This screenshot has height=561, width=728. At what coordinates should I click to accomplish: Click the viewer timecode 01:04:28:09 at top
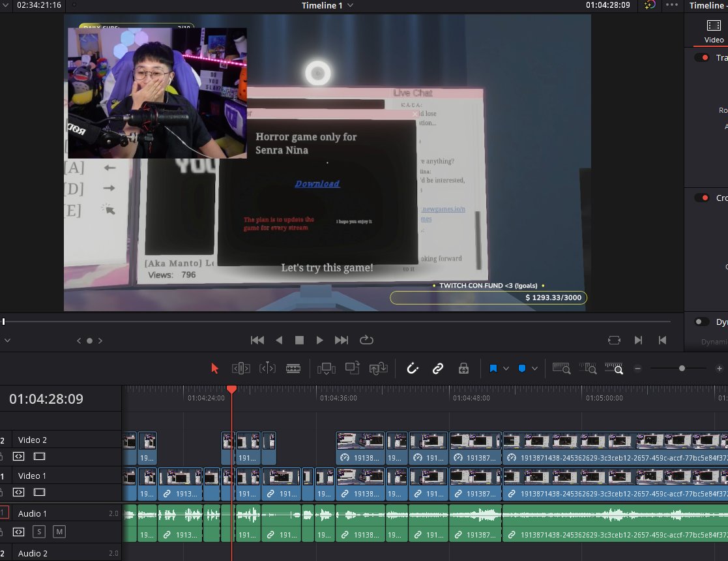pos(607,5)
